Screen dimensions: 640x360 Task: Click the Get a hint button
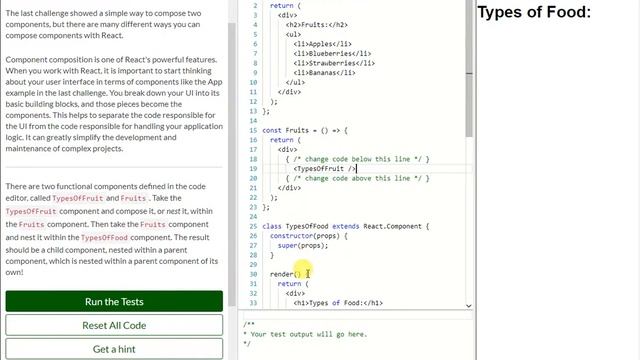pyautogui.click(x=114, y=349)
